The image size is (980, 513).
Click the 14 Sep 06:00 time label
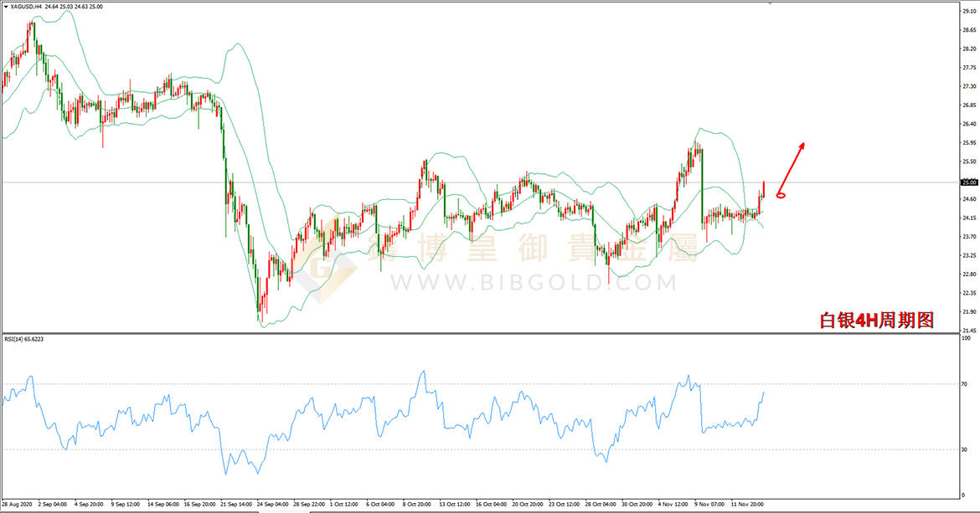point(163,504)
